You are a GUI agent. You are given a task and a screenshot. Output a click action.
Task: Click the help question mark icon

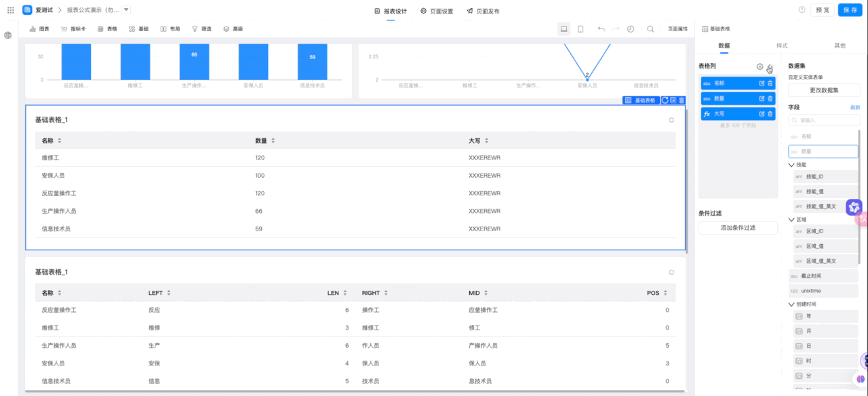coord(802,10)
